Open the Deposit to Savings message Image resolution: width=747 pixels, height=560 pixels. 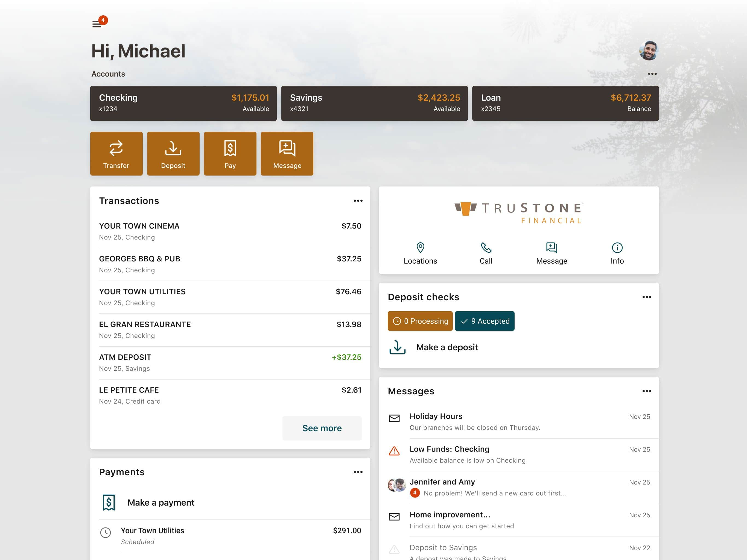pos(519,549)
